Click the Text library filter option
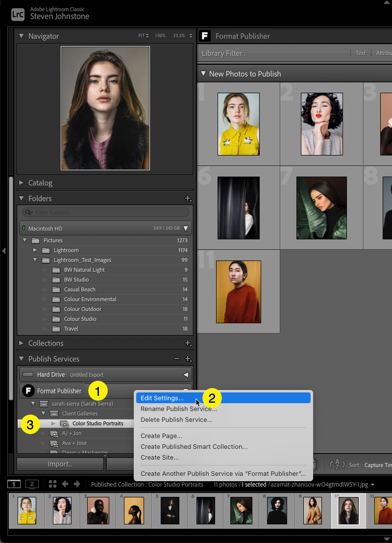The width and height of the screenshot is (392, 543). (x=361, y=53)
